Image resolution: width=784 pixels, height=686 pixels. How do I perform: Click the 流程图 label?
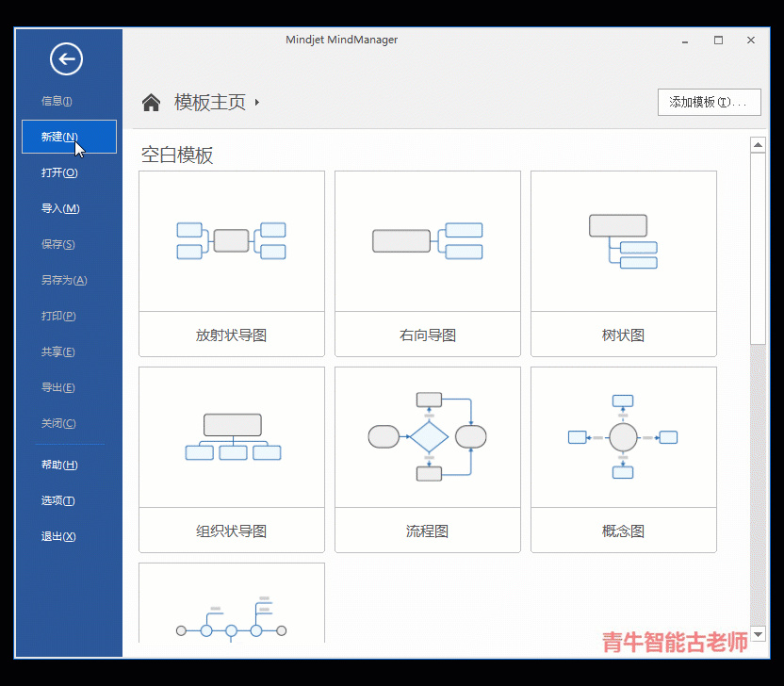427,531
